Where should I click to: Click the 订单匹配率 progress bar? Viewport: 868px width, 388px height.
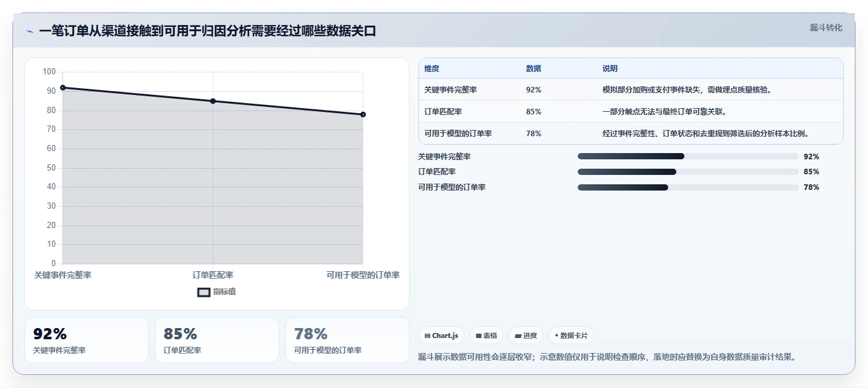688,172
